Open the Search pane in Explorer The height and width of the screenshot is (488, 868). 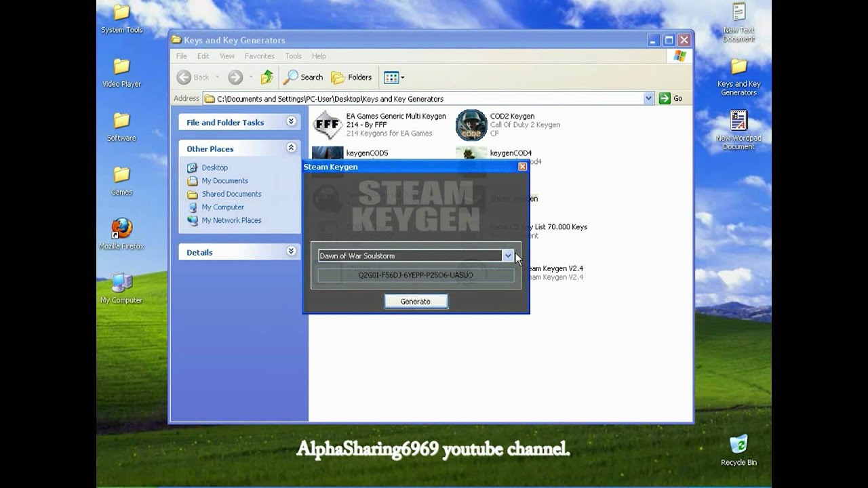pos(303,77)
